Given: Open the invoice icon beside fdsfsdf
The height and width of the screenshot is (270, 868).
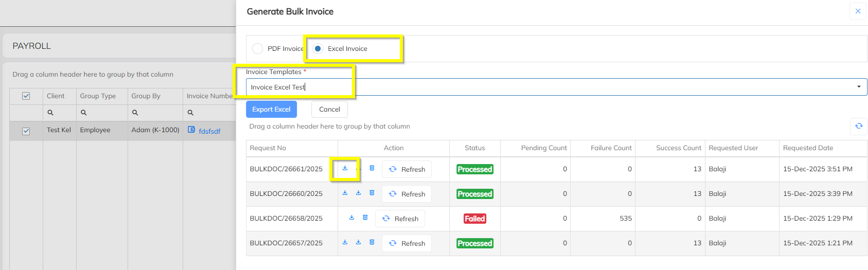Looking at the screenshot, I should click(x=191, y=130).
